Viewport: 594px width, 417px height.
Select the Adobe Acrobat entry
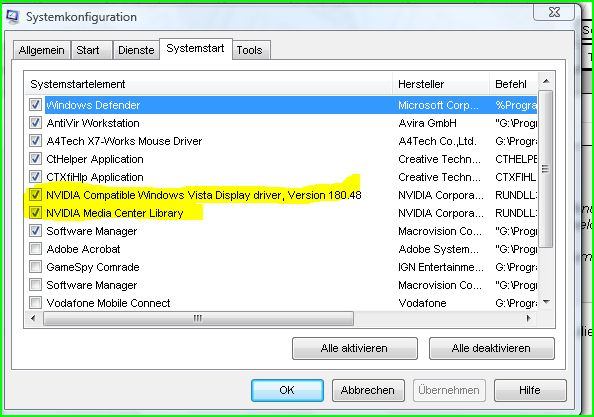pos(83,249)
